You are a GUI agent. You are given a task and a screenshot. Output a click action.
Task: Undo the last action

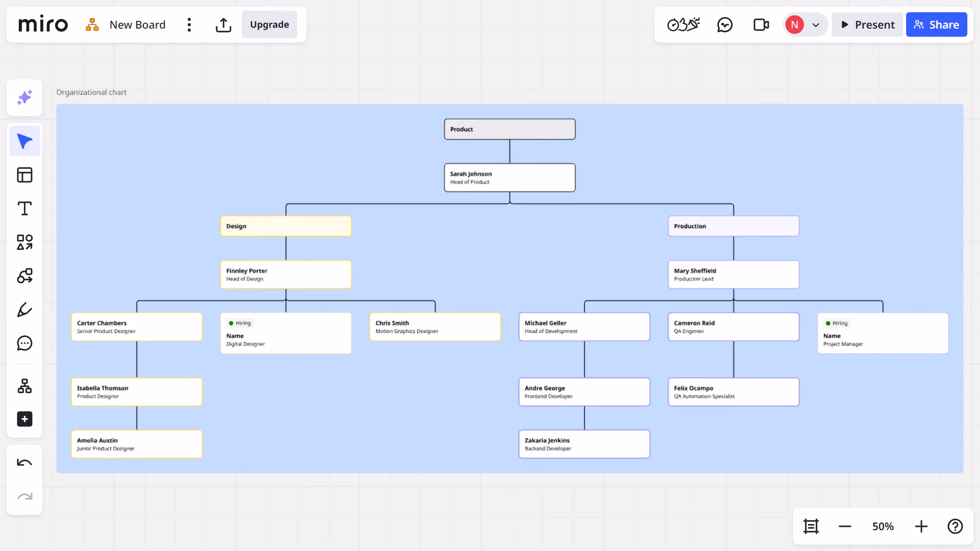point(24,463)
